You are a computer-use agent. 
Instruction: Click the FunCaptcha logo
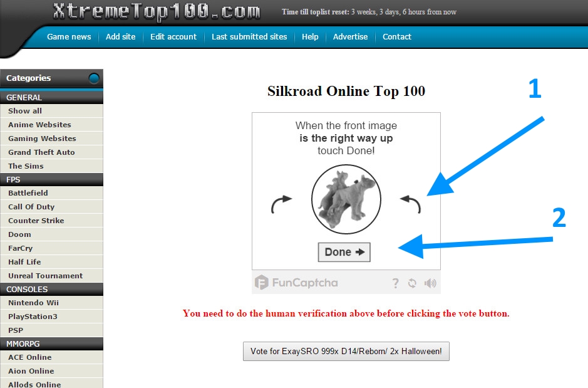296,283
